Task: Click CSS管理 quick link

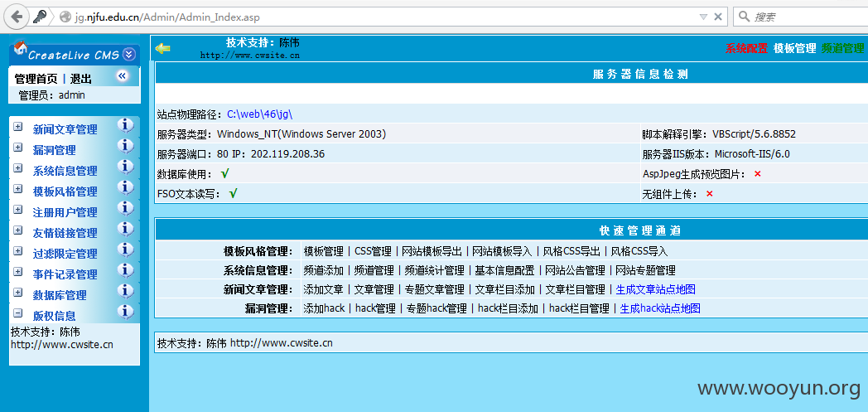Action: (x=373, y=251)
